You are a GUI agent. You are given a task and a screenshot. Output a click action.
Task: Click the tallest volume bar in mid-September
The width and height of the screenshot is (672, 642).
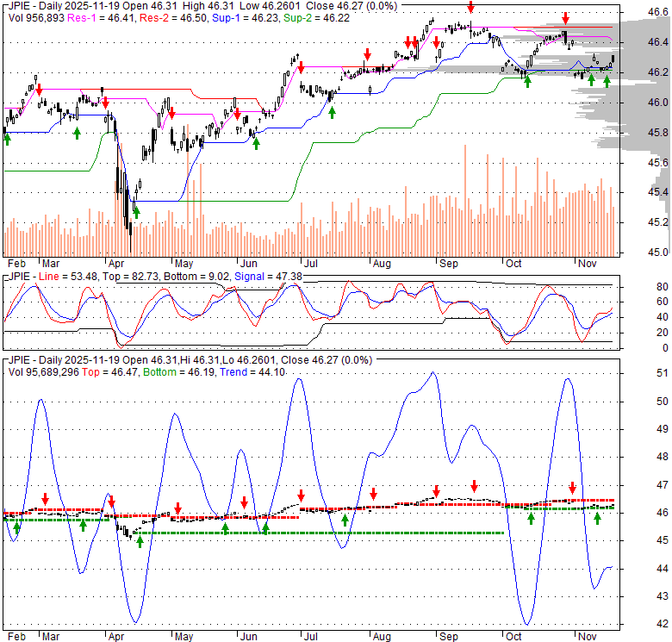tap(465, 201)
